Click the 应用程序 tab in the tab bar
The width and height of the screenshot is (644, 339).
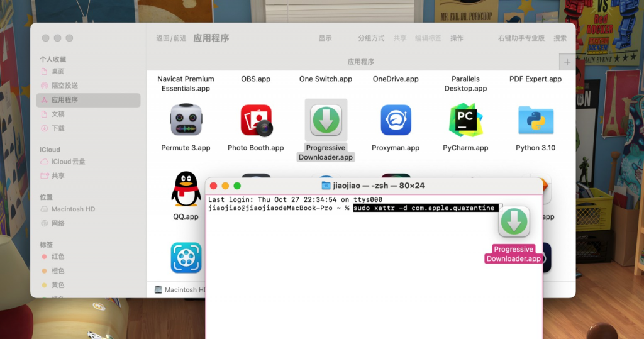(360, 62)
